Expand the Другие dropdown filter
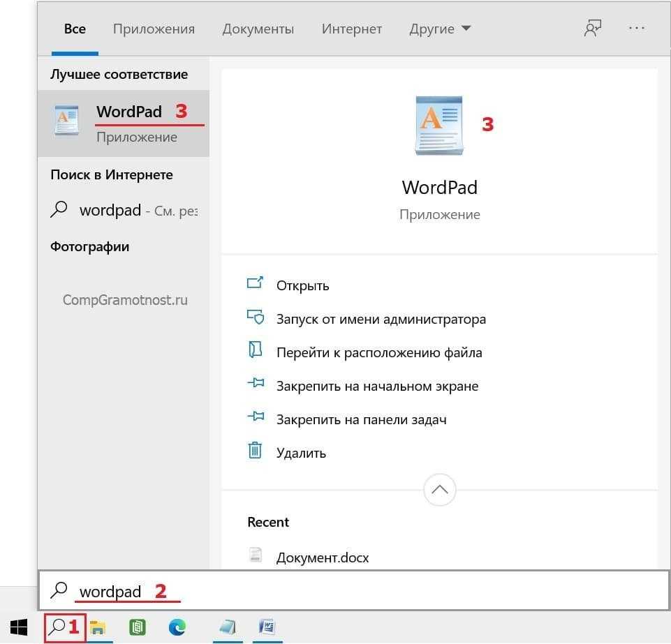 coord(440,29)
